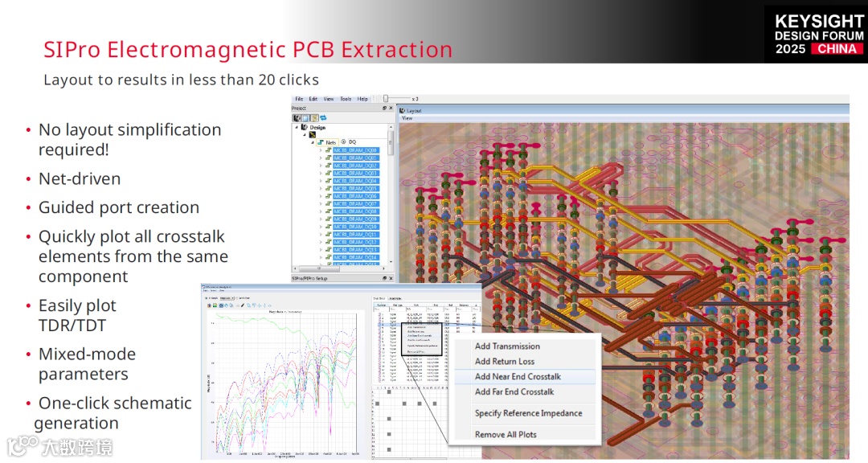868x463 pixels.
Task: Open the Edit menu
Action: click(x=313, y=99)
